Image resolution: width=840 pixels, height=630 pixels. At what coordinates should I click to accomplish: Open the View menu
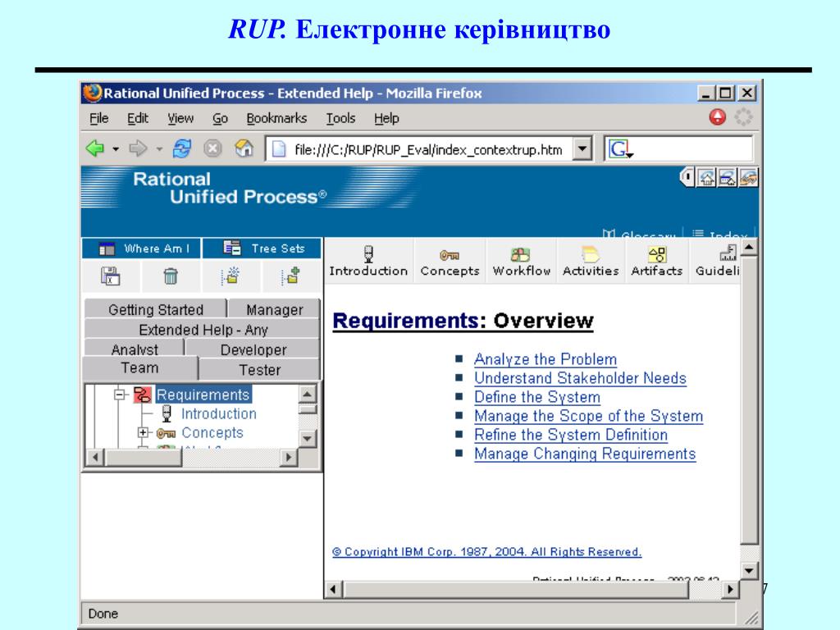coord(180,118)
